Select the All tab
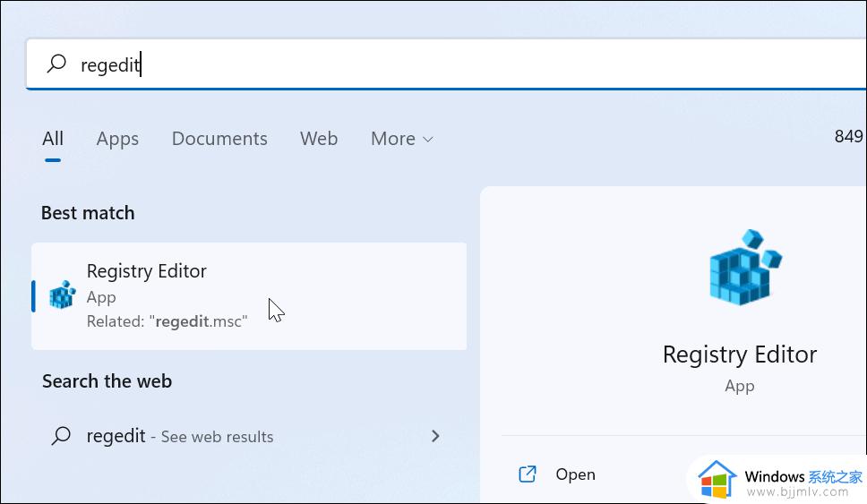867x504 pixels. point(53,139)
